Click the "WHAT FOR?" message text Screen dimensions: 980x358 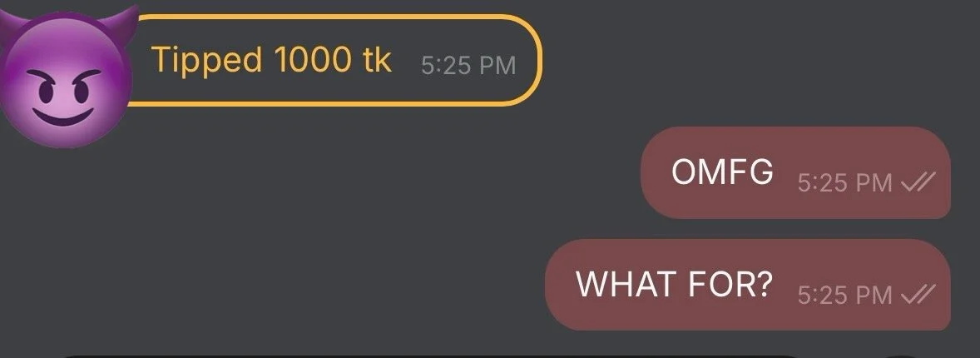(x=674, y=284)
